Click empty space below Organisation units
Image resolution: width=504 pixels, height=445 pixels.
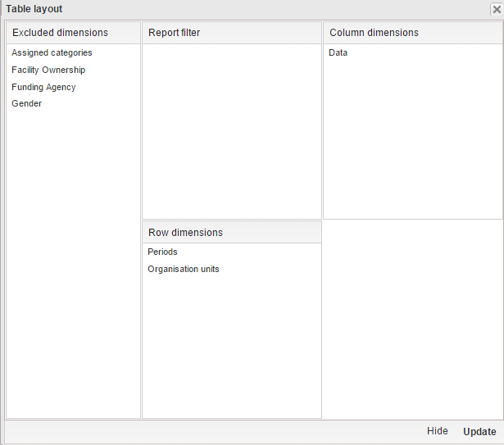coord(231,344)
